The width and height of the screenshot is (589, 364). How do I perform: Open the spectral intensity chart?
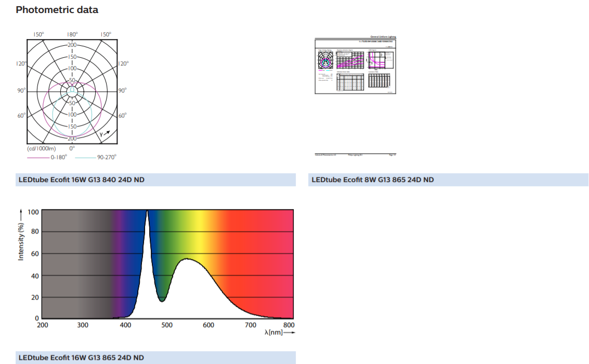167,265
